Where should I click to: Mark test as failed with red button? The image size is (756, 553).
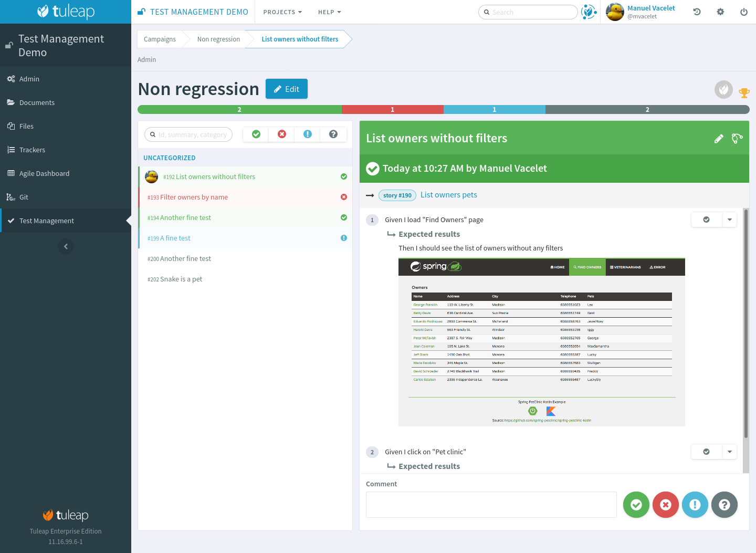point(665,505)
